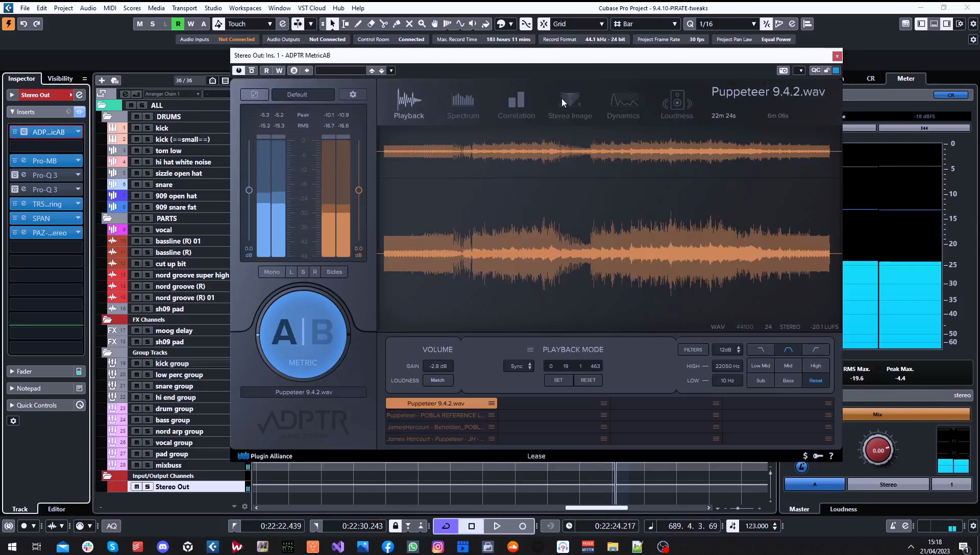Switch to the Loudness tab
This screenshot has height=555, width=980.
click(843, 509)
